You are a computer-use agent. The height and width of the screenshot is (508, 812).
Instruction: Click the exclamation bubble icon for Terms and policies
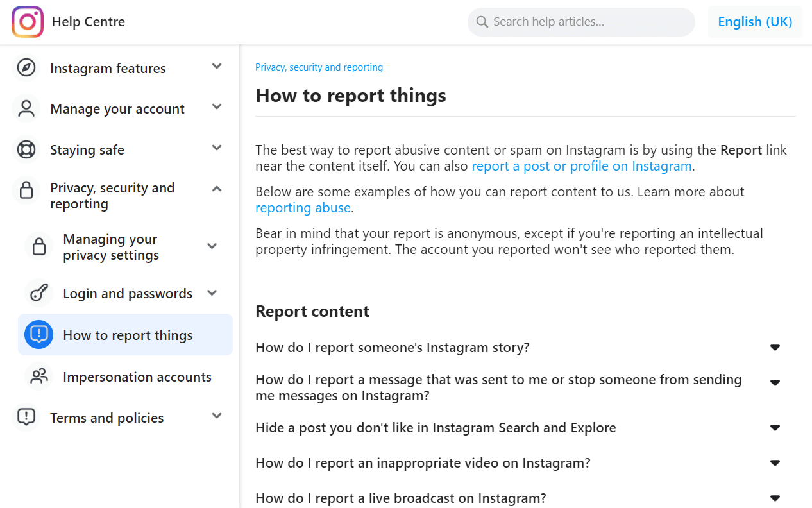tap(26, 417)
